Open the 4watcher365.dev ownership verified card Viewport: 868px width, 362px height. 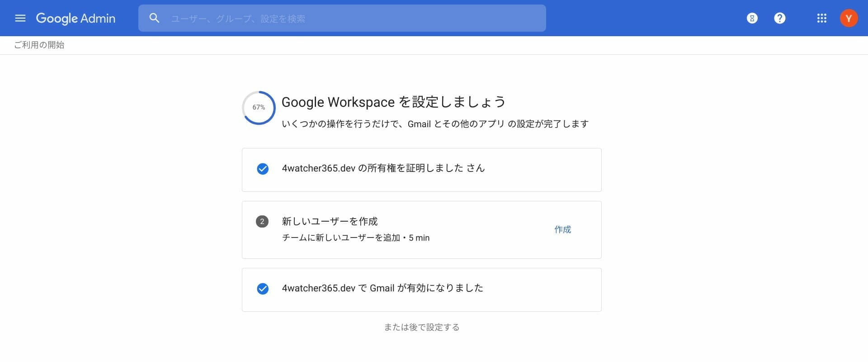[x=421, y=170]
